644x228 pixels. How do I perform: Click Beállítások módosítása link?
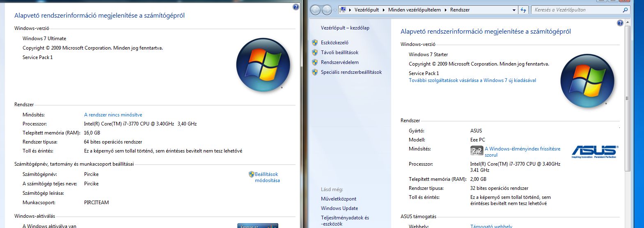coord(267,177)
